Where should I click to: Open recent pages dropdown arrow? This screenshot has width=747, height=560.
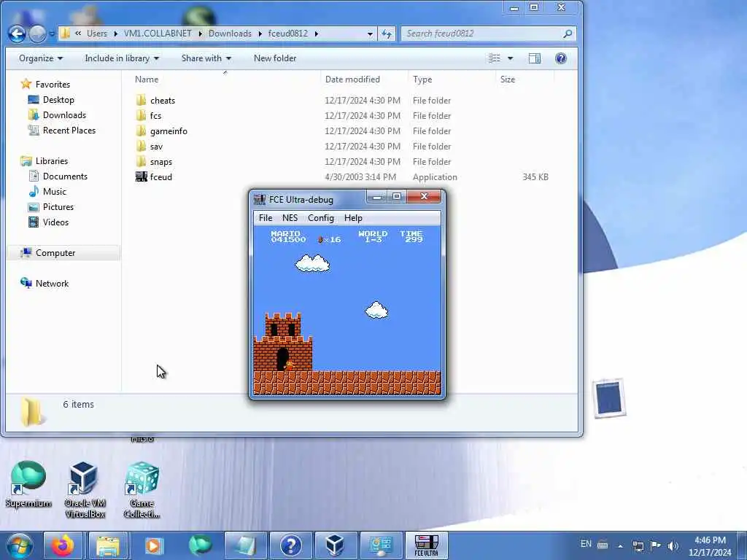[x=52, y=34]
